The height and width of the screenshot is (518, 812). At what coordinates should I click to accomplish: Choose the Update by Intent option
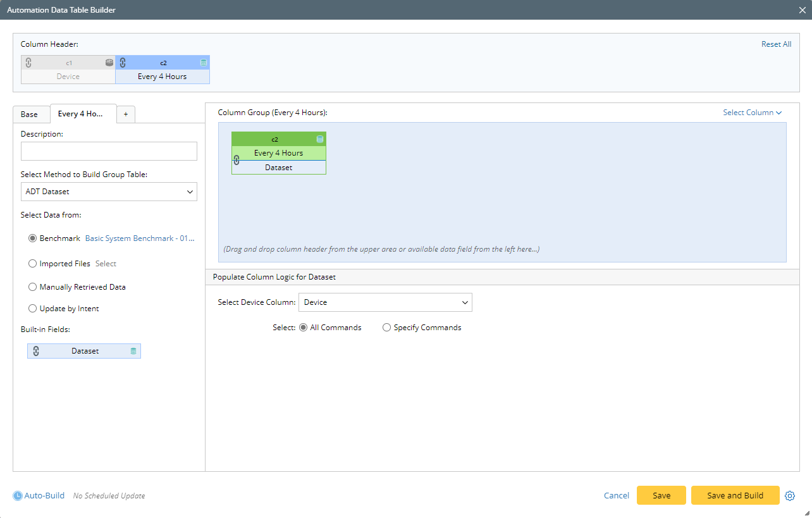33,309
